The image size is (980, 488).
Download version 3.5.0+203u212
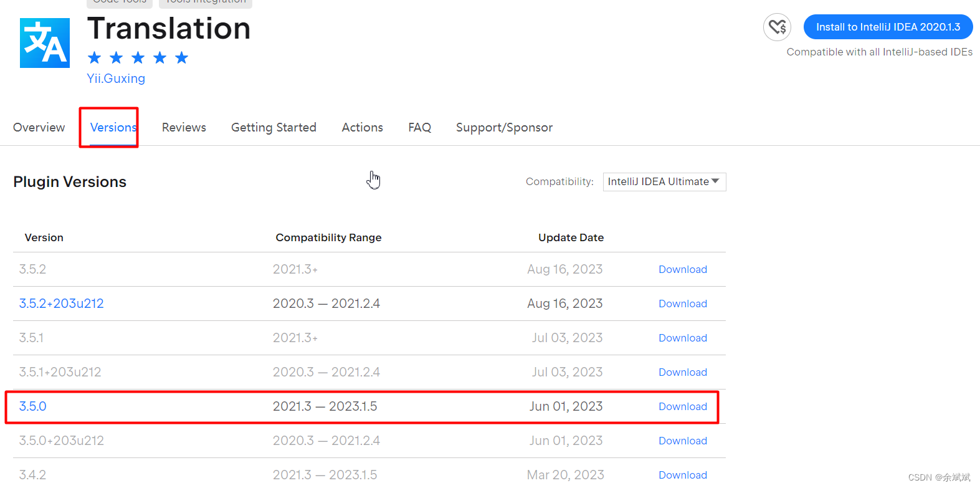[683, 441]
